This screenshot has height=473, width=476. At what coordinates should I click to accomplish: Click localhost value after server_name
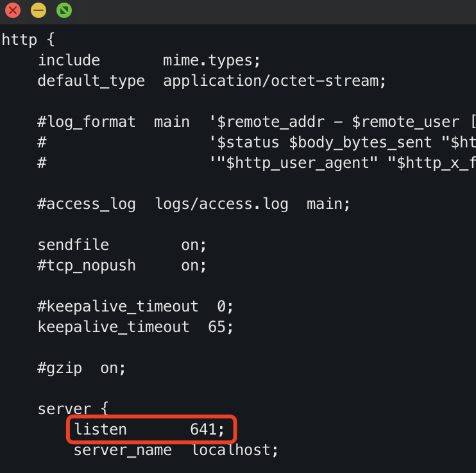tap(231, 450)
